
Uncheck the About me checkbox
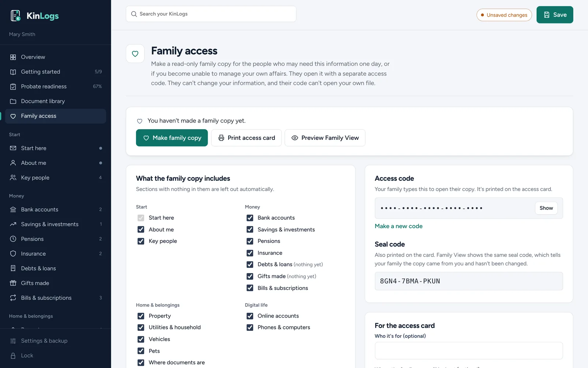click(141, 230)
